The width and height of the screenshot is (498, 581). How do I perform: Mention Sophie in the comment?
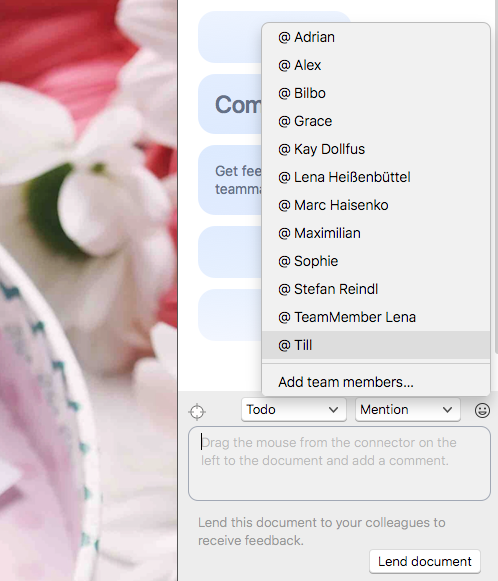pos(376,261)
